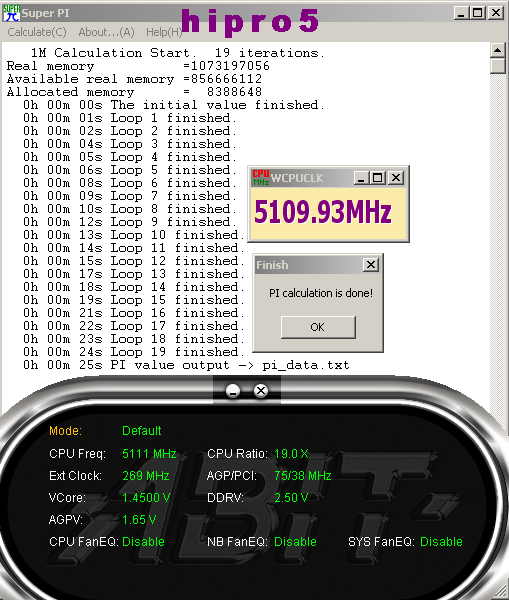Click the DDRV value 2.50 V

tap(291, 497)
